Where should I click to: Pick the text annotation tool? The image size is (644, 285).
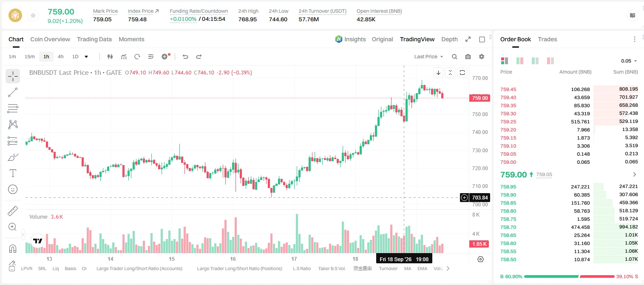tap(13, 173)
